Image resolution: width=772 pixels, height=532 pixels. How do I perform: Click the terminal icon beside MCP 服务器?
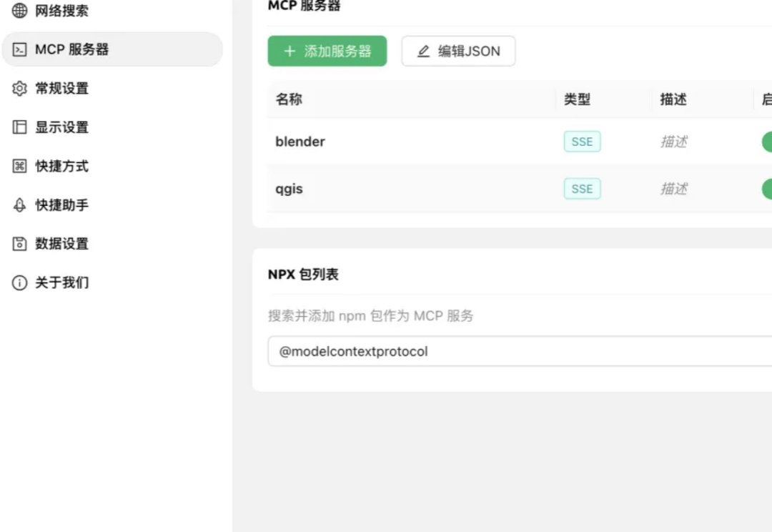coord(20,49)
